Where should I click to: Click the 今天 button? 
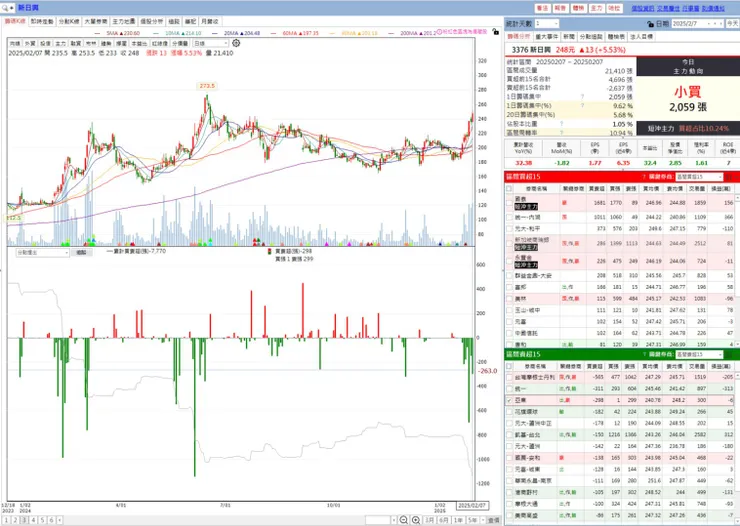click(x=732, y=24)
